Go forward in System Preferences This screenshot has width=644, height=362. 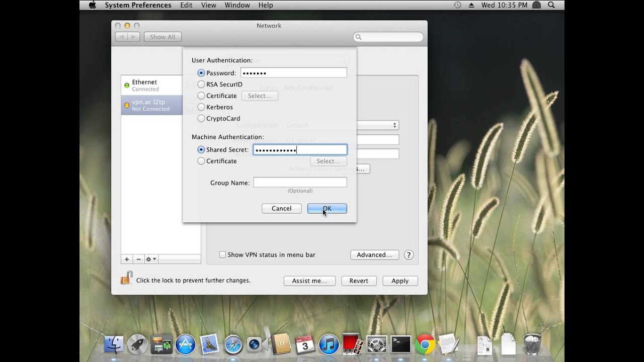coord(134,37)
